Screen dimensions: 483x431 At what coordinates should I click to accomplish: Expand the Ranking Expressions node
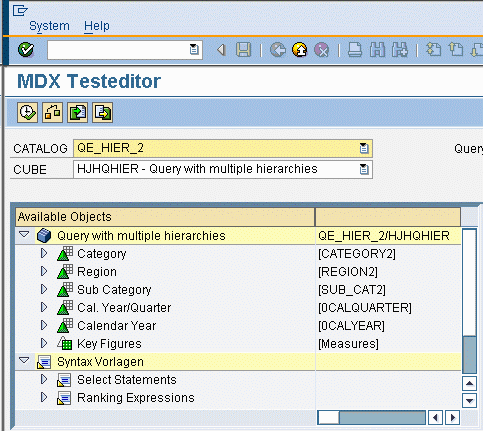click(x=44, y=397)
